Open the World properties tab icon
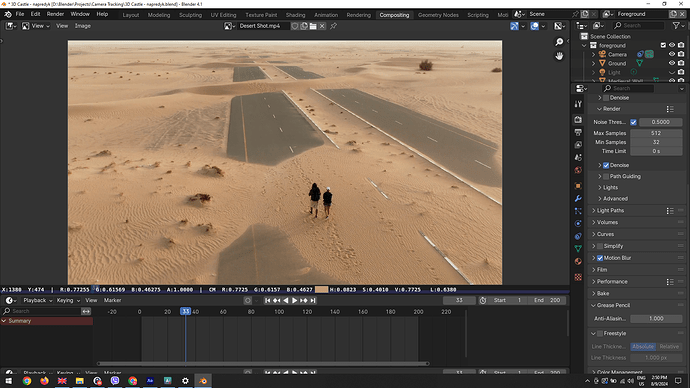690x388 pixels. pyautogui.click(x=578, y=170)
